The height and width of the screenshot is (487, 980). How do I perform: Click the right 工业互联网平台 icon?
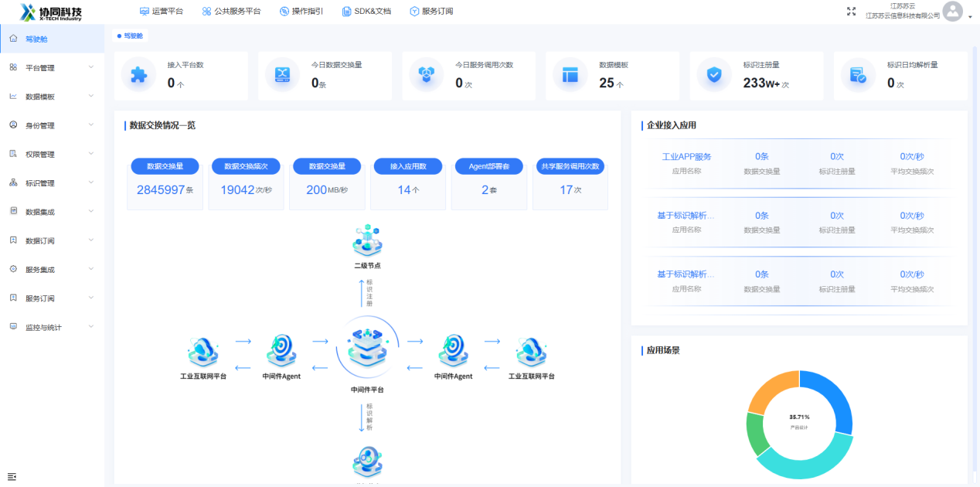[x=531, y=352]
